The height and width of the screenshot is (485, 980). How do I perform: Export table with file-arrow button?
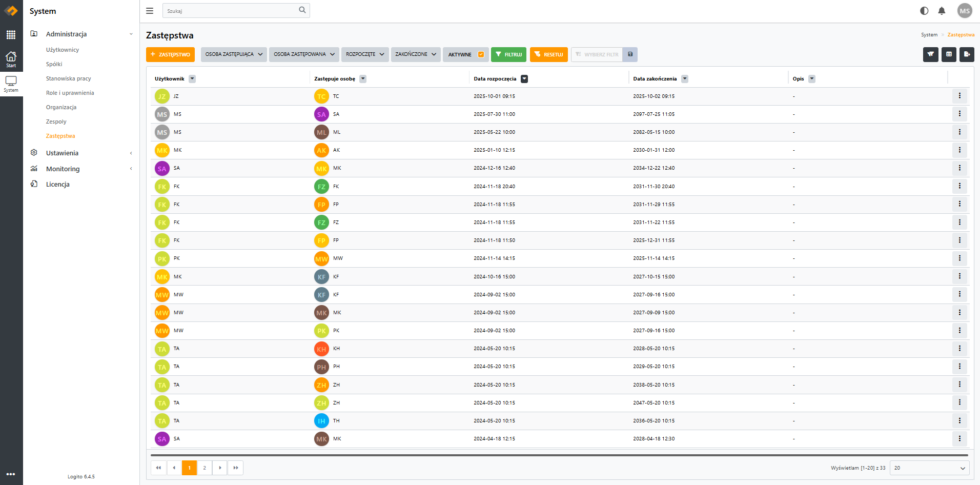(967, 54)
